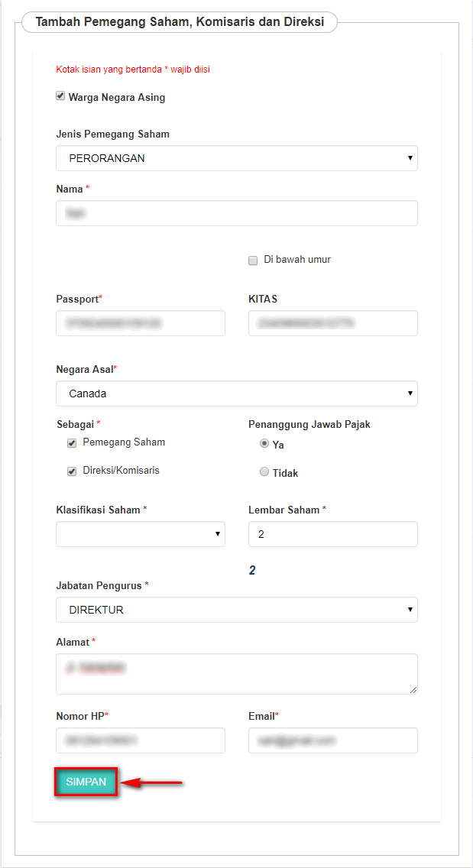Click into the Passport field
473x868 pixels.
click(140, 323)
